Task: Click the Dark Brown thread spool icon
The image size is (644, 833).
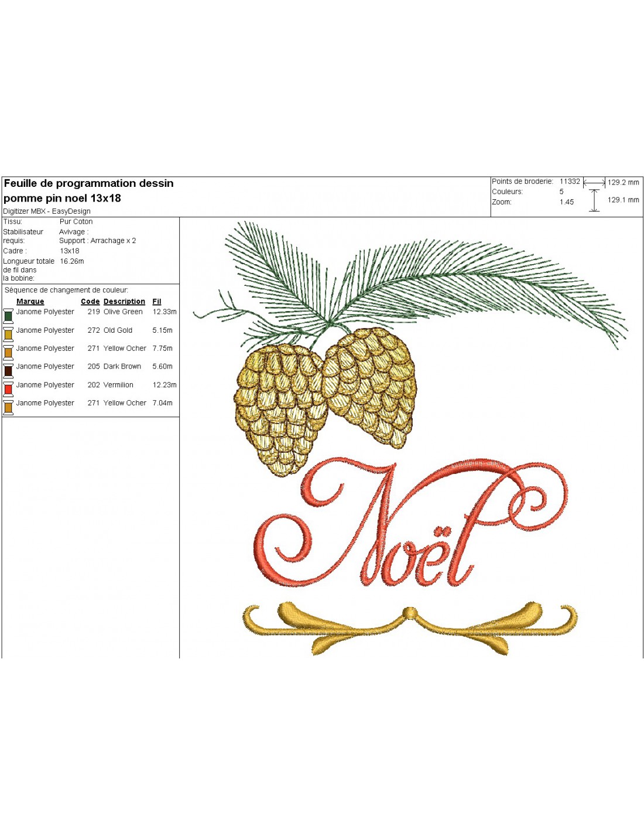Action: point(8,370)
